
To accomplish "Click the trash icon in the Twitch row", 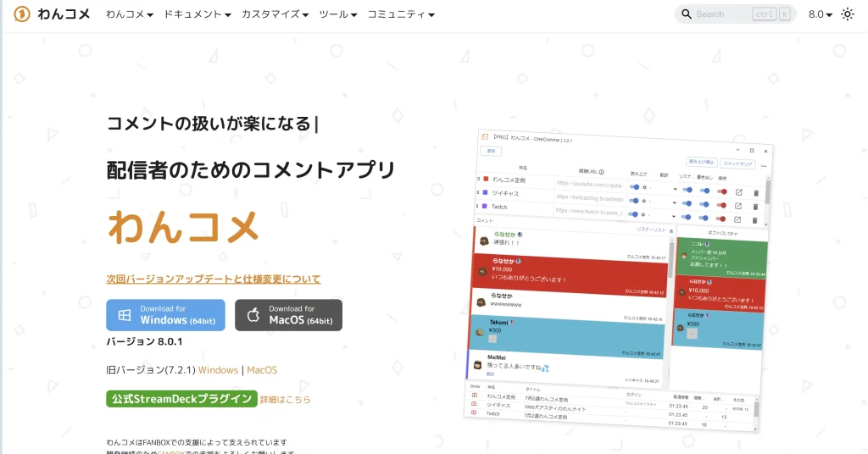I will [755, 219].
